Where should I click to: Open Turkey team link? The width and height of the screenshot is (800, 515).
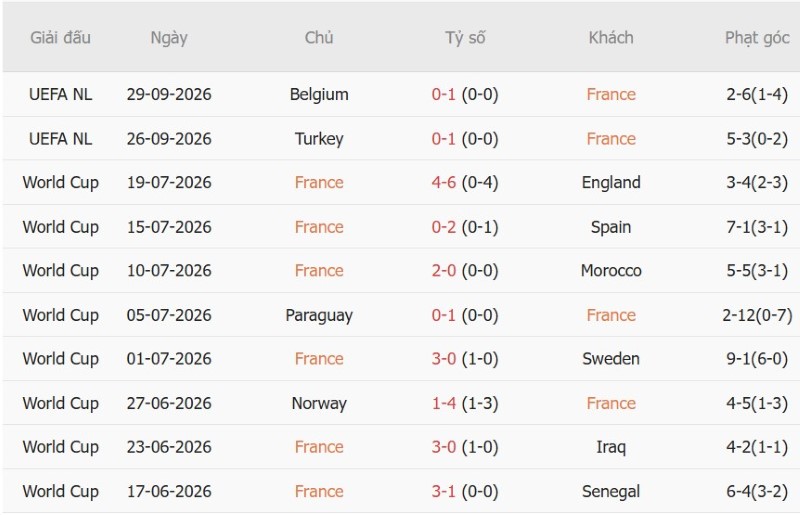coord(319,139)
